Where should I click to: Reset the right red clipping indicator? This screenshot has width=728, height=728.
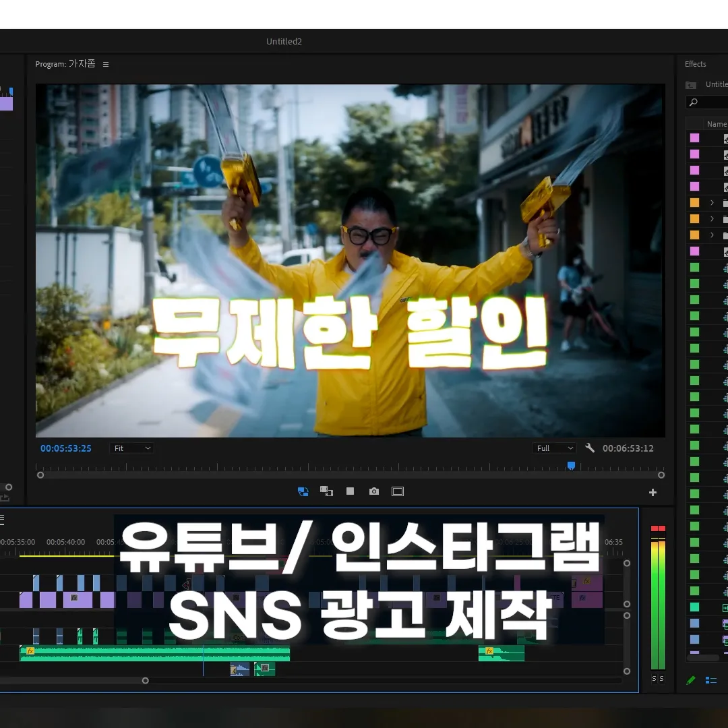click(662, 528)
